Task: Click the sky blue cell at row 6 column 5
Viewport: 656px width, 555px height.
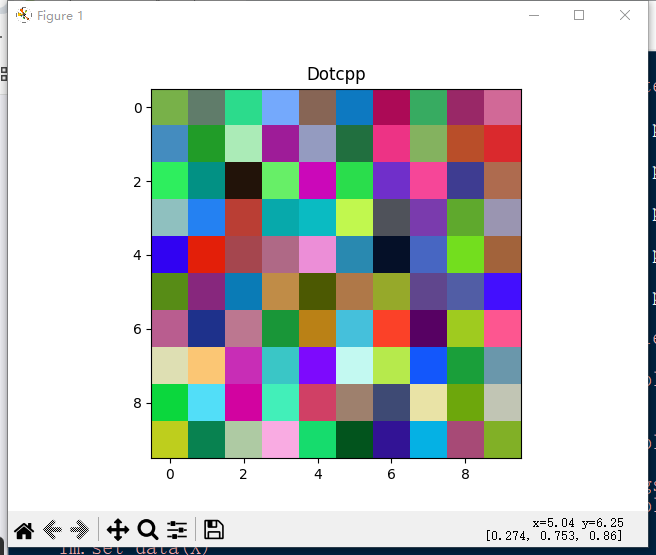Action: (354, 328)
